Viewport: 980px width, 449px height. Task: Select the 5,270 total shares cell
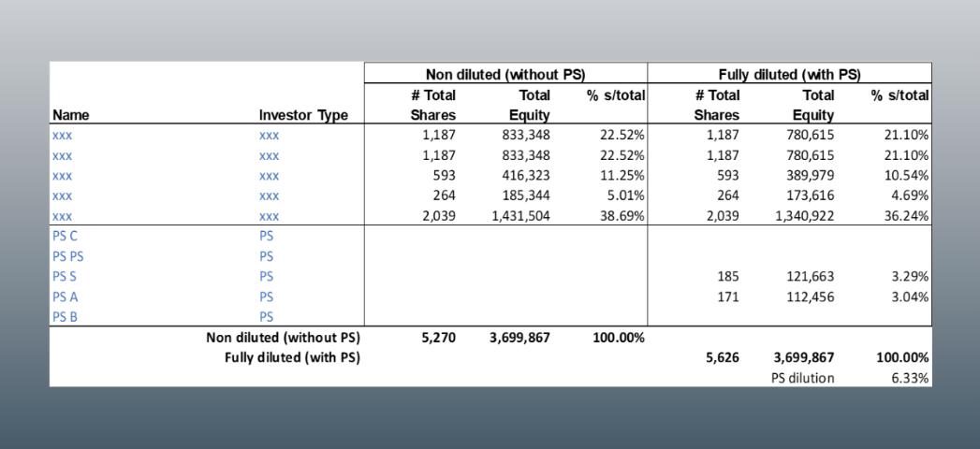[x=438, y=338]
